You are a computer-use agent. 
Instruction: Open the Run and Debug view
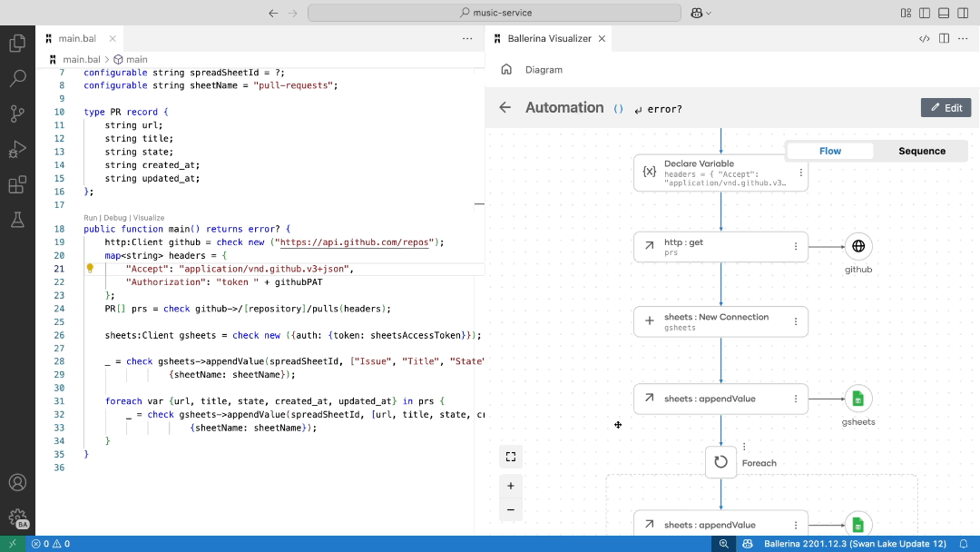point(17,150)
